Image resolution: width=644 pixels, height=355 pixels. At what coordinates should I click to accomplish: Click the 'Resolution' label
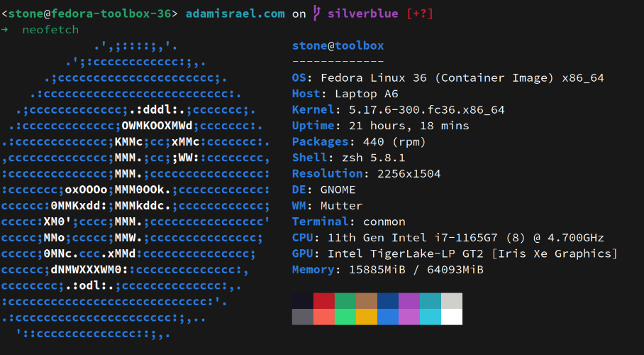(328, 174)
